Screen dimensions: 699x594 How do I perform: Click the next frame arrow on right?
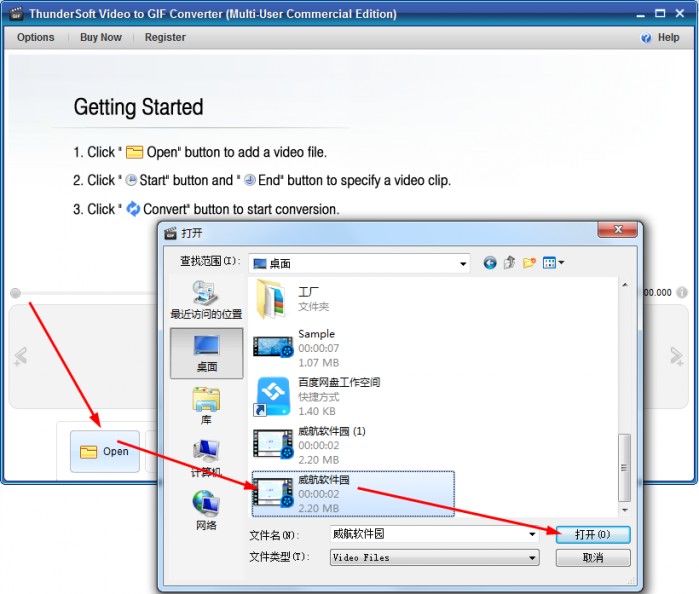(677, 356)
